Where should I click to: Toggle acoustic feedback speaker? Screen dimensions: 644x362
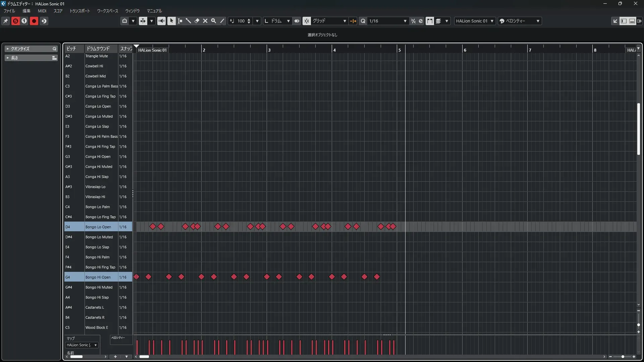coord(161,21)
